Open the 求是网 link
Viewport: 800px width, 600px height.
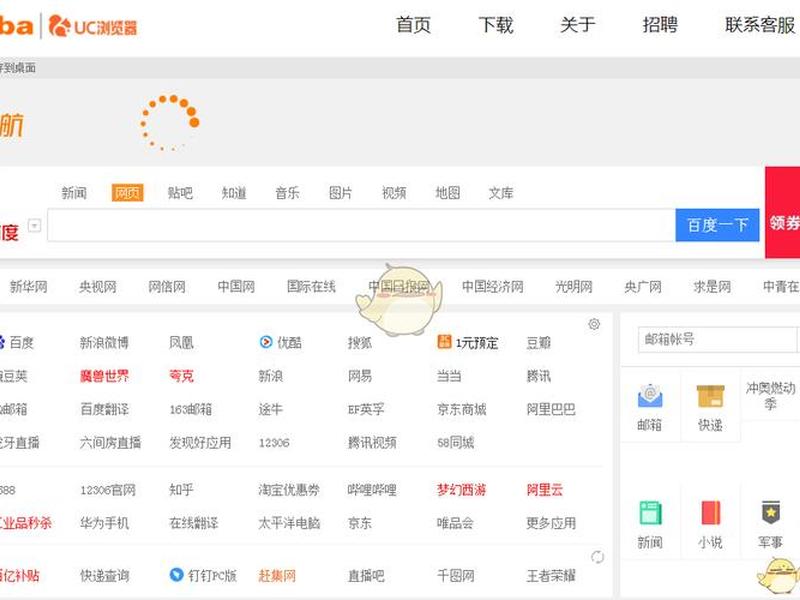coord(712,287)
